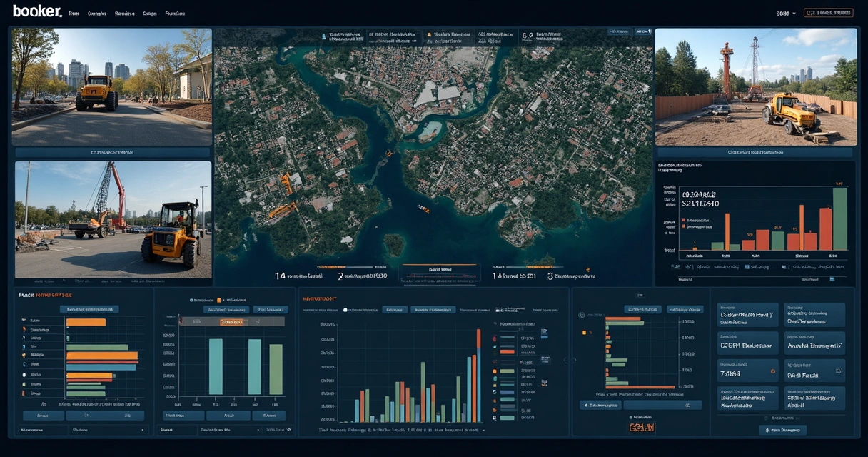Click the longest orange horizontal bar in list
The image size is (868, 457).
[102, 355]
